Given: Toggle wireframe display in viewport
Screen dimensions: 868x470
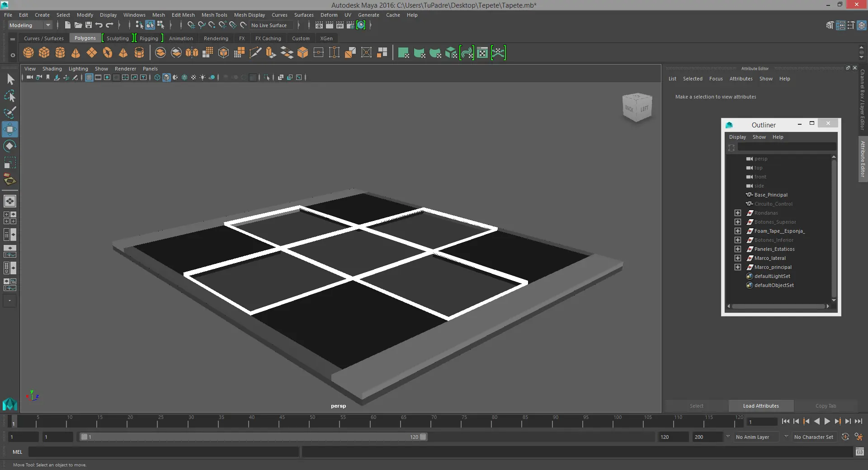Looking at the screenshot, I should [x=157, y=77].
